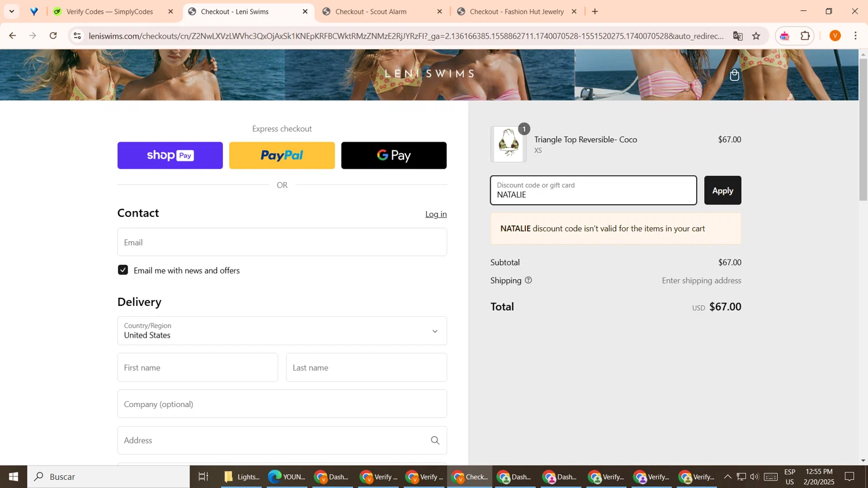Click the browser address bar URL
The image size is (868, 488).
(406, 36)
